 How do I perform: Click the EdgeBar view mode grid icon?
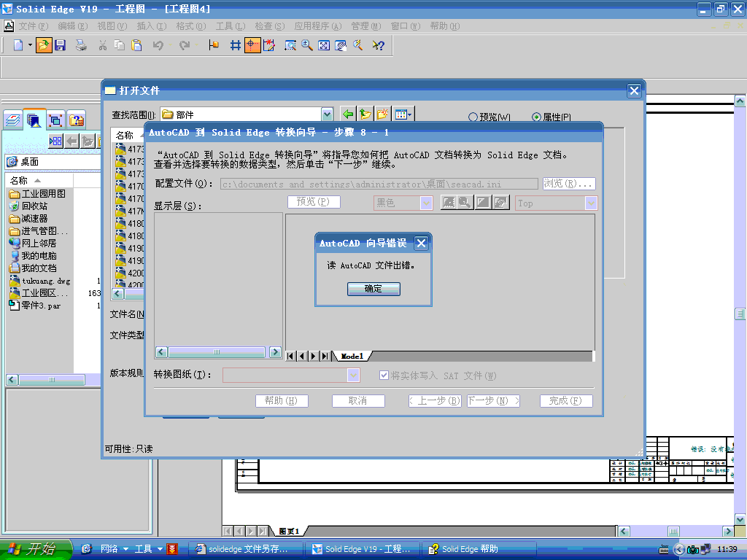click(55, 141)
